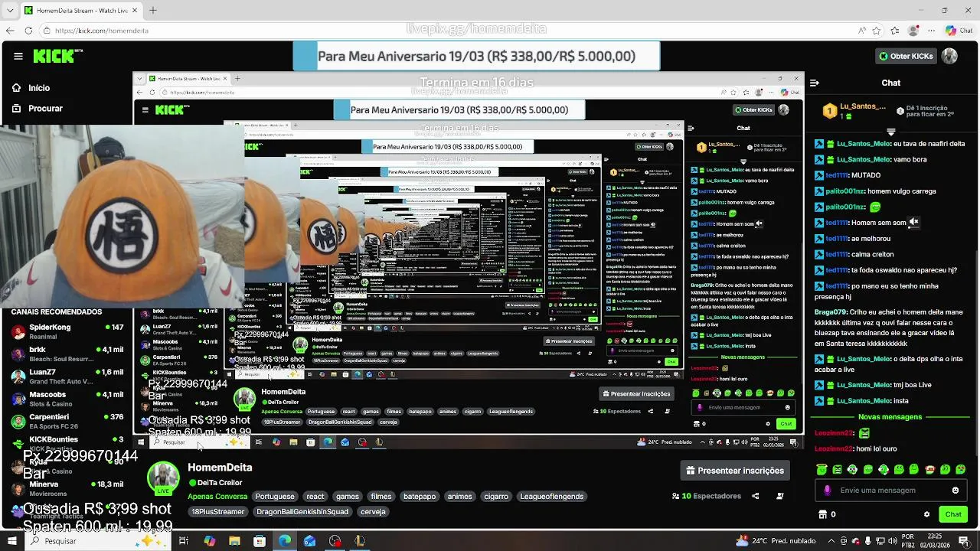Screen dimensions: 980x551
Task: Focus the Envie uma mensagem field
Action: pyautogui.click(x=891, y=491)
